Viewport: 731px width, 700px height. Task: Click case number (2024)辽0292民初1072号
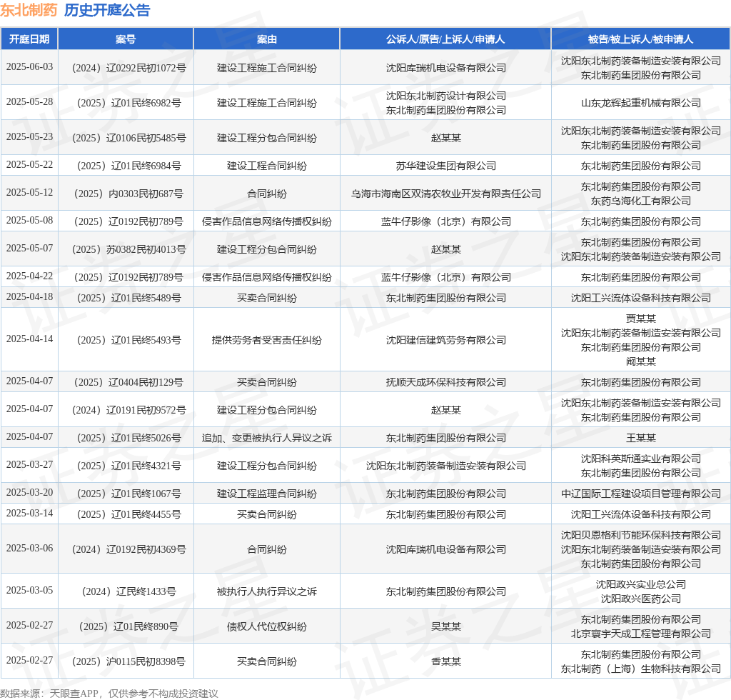128,68
